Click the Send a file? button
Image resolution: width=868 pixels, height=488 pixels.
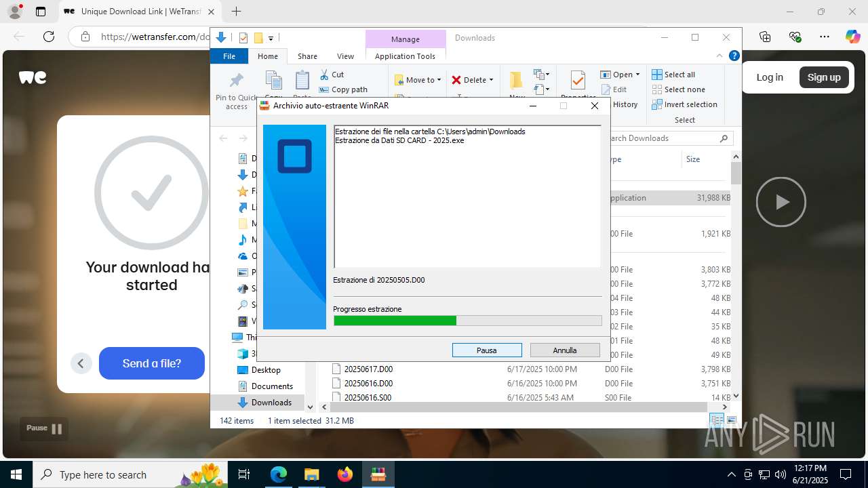click(x=152, y=363)
